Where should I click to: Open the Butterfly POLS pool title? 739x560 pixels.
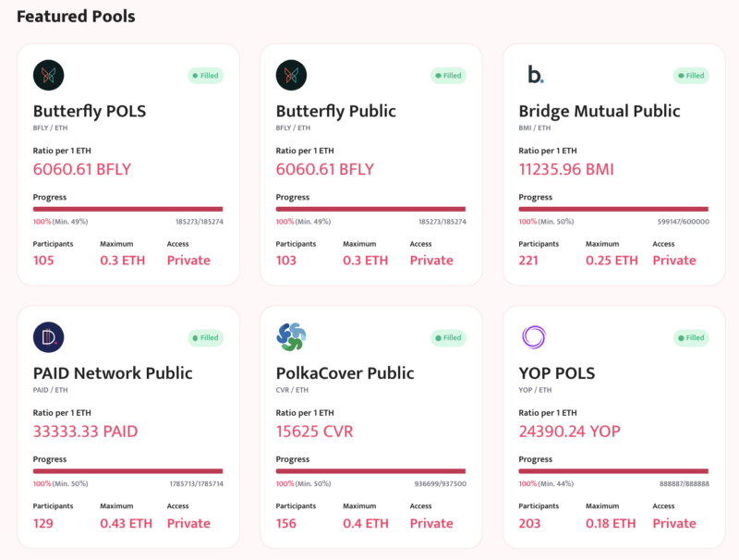(90, 111)
